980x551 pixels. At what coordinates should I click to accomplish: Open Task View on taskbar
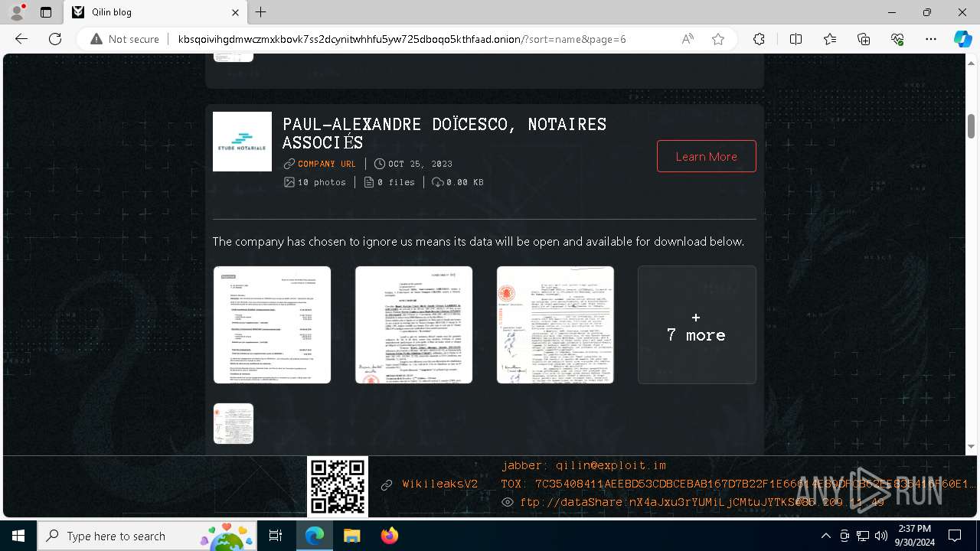[276, 536]
